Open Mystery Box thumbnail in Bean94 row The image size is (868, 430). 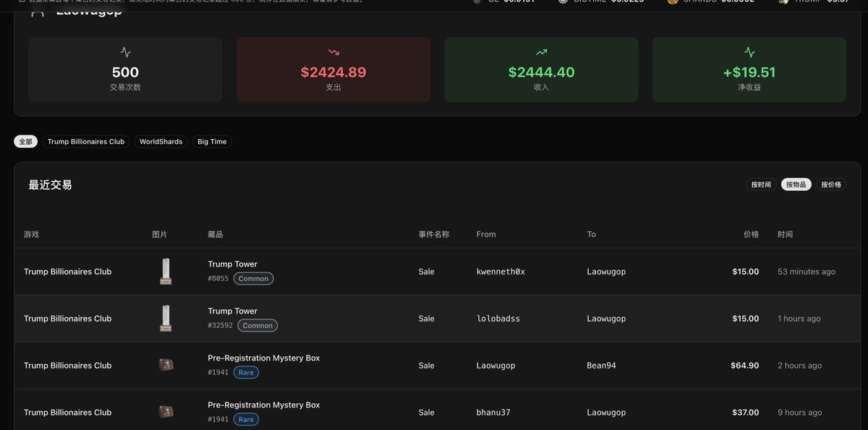click(166, 366)
